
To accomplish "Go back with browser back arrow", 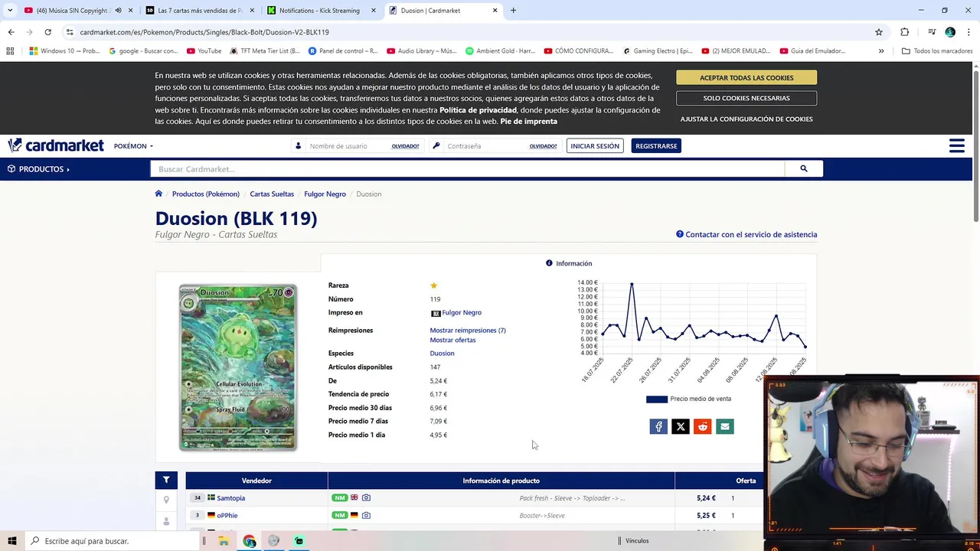I will pos(11,32).
